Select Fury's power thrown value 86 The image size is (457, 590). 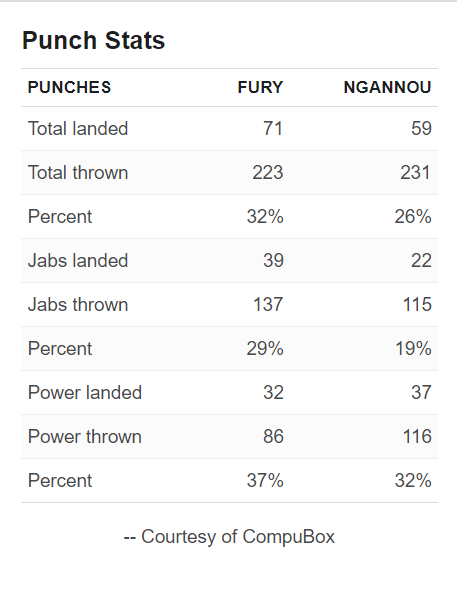tap(273, 436)
